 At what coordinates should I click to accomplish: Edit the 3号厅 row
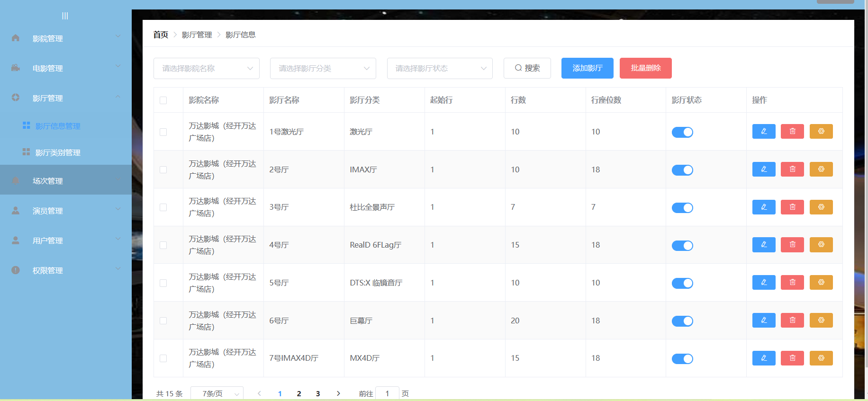(x=764, y=207)
